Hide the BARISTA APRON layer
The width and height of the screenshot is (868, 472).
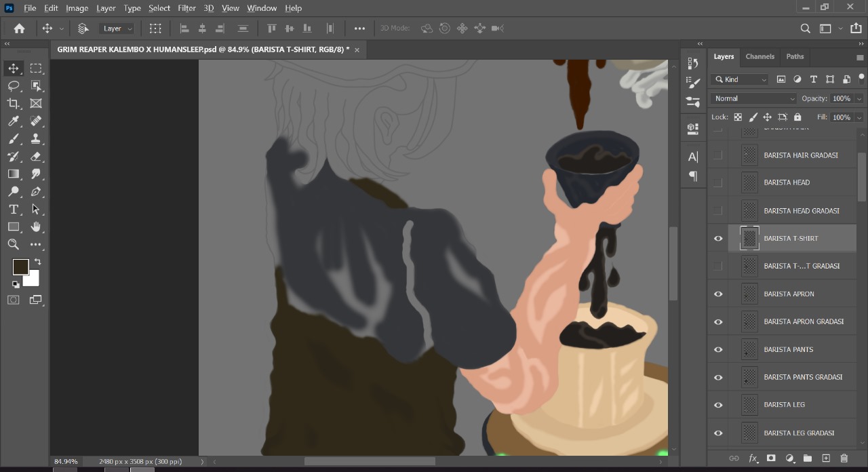718,294
